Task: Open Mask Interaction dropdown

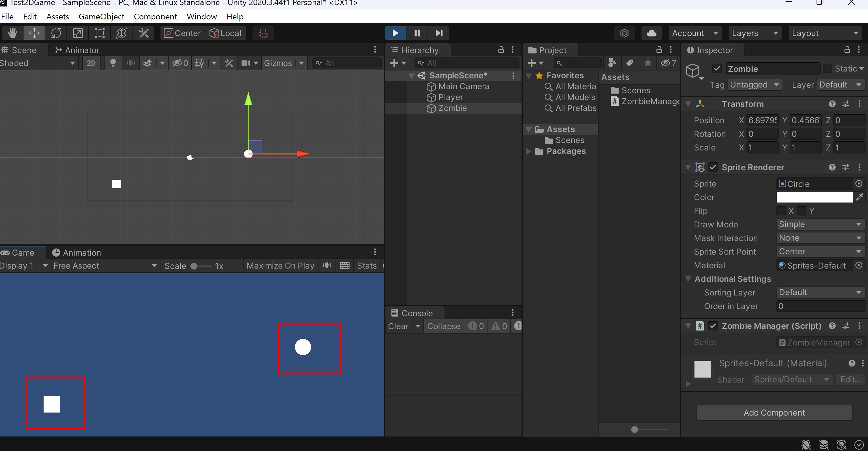Action: click(x=820, y=238)
